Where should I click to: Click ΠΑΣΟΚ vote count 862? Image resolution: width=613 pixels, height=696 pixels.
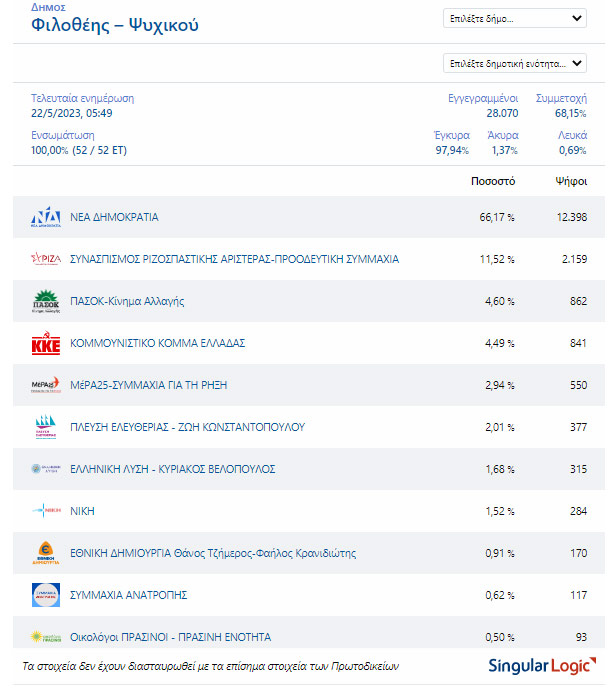pyautogui.click(x=578, y=301)
